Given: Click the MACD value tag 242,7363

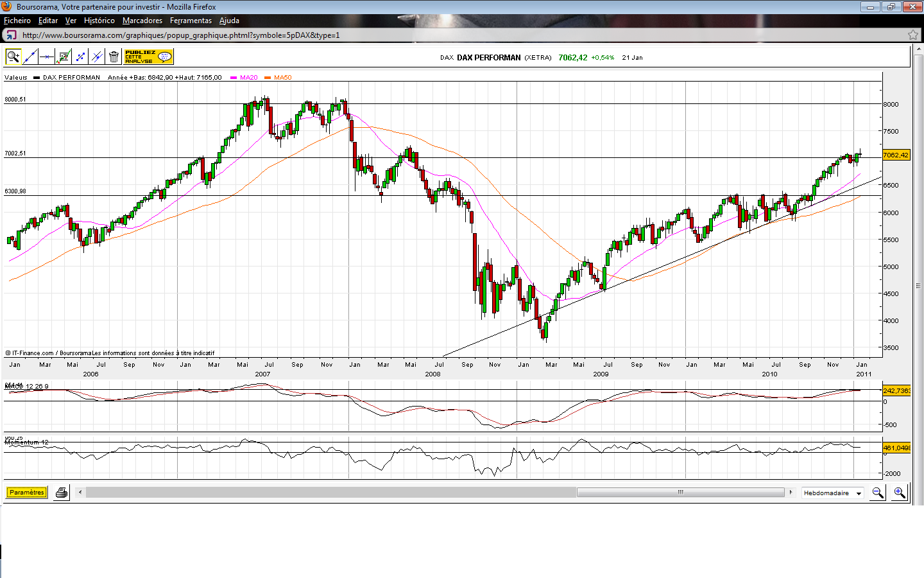Looking at the screenshot, I should click(x=896, y=390).
